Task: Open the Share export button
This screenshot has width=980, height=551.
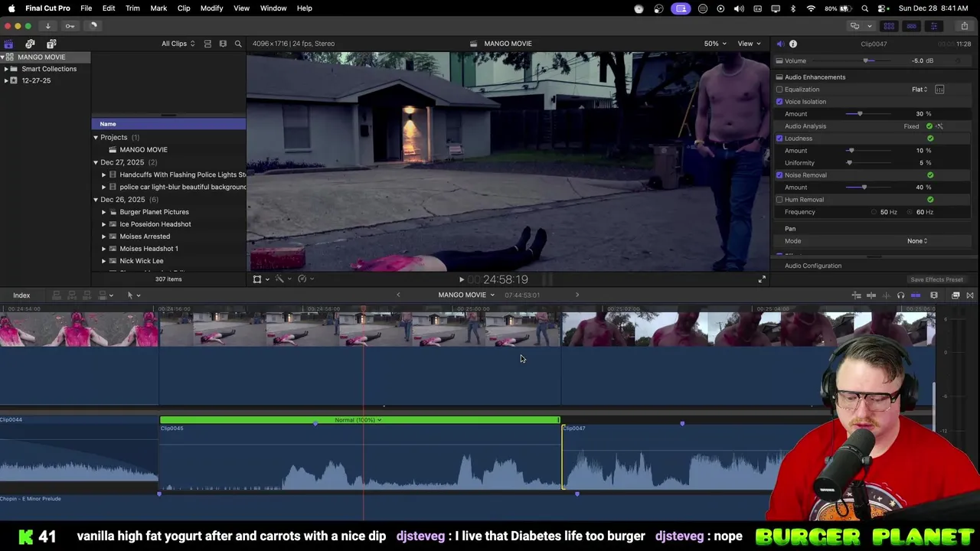Action: pos(964,26)
